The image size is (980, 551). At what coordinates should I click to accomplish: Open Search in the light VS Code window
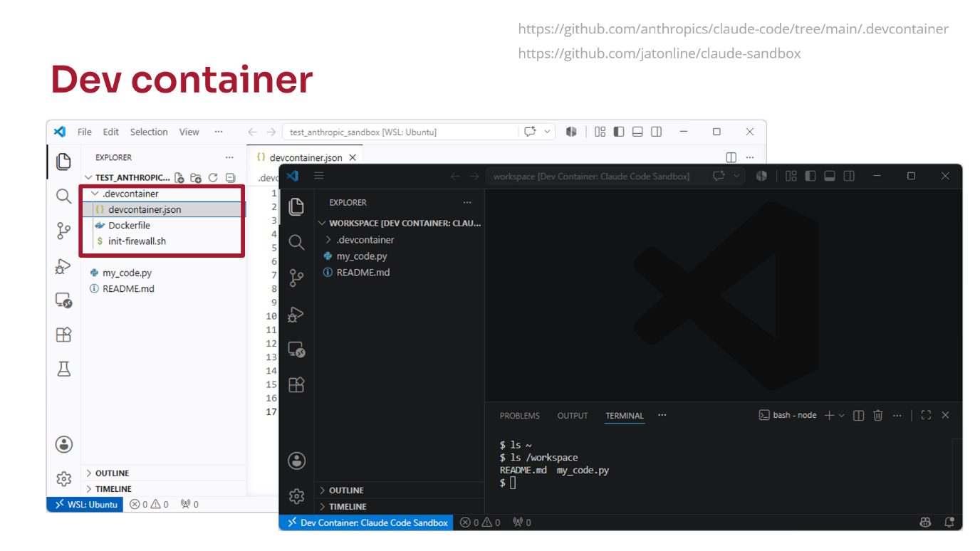[x=63, y=196]
